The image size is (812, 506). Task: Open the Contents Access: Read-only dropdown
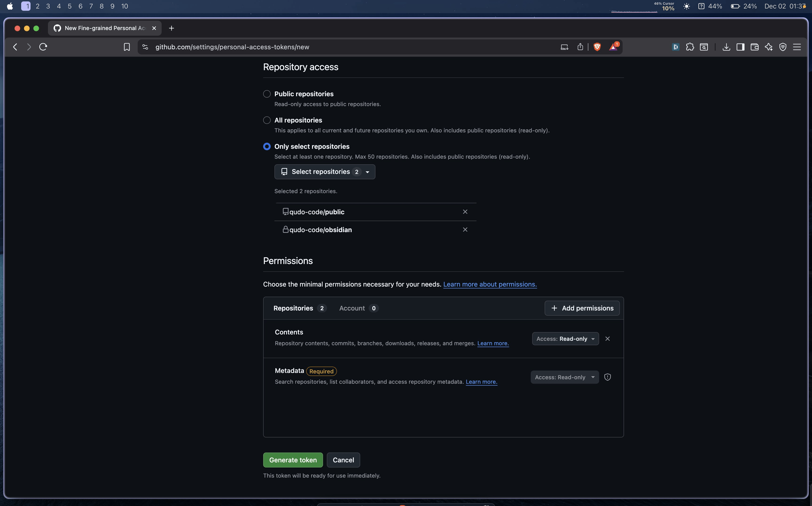tap(565, 339)
